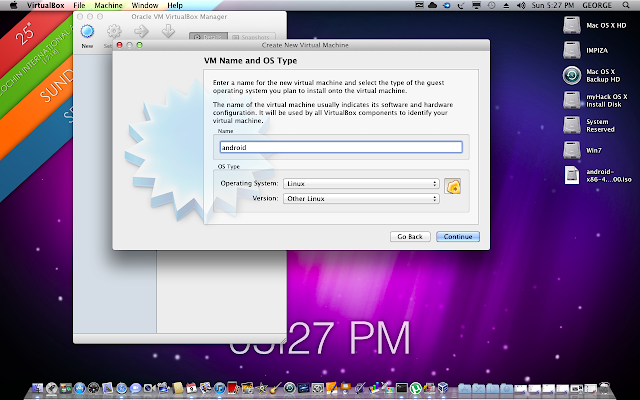The width and height of the screenshot is (640, 400).
Task: Select the Win7 drive icon
Action: [x=571, y=150]
